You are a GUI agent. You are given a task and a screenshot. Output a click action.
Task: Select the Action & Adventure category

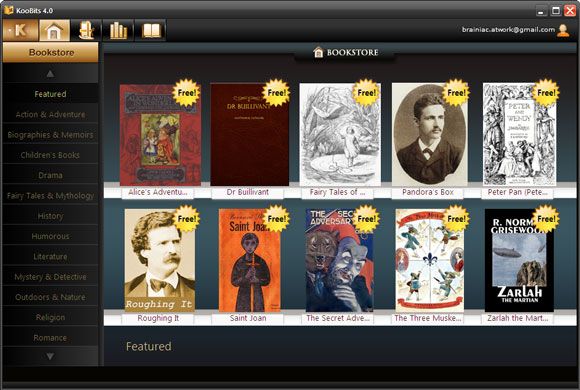click(50, 114)
